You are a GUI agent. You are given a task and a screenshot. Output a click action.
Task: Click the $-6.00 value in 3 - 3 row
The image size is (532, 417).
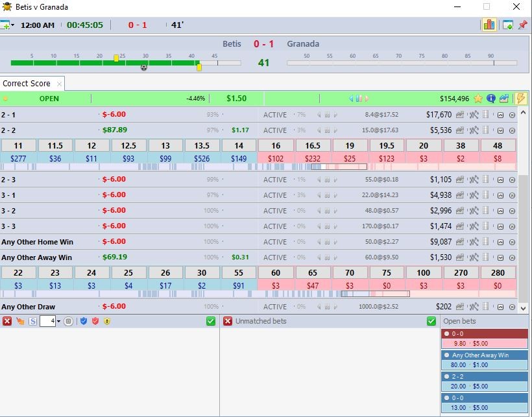click(x=114, y=226)
